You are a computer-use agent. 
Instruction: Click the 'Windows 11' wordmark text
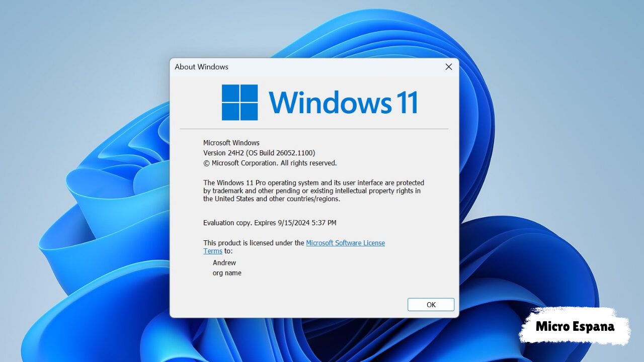coord(343,102)
